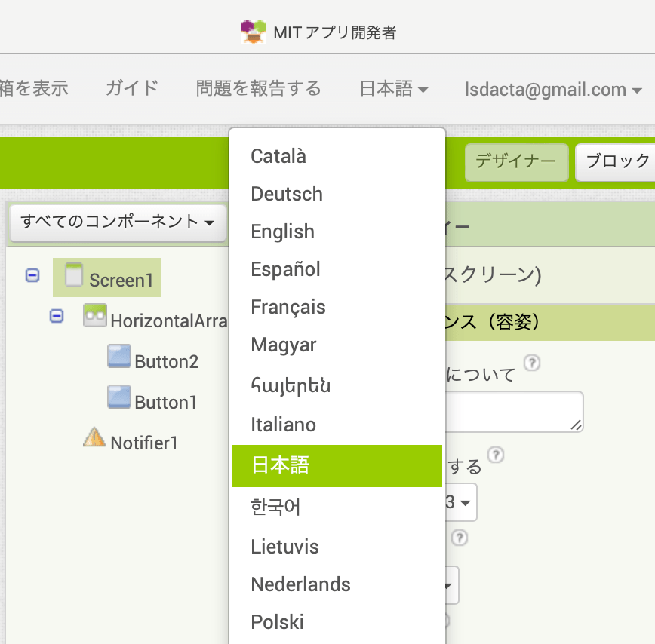Click the MIT App Inventor logo icon
Image resolution: width=655 pixels, height=644 pixels.
click(254, 32)
